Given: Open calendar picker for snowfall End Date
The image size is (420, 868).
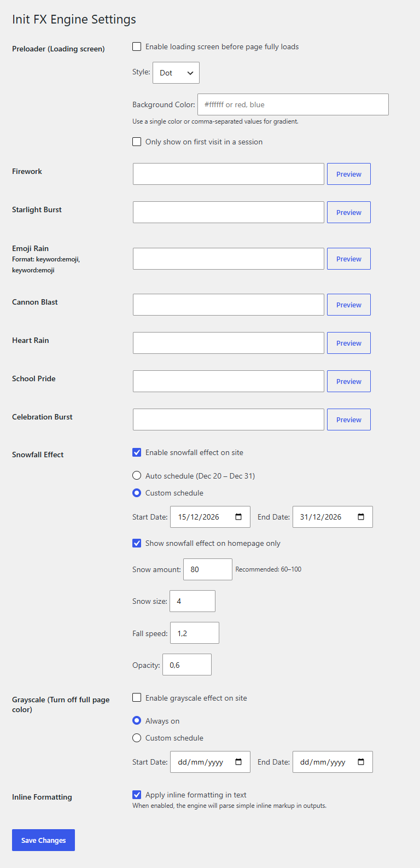Looking at the screenshot, I should point(361,517).
